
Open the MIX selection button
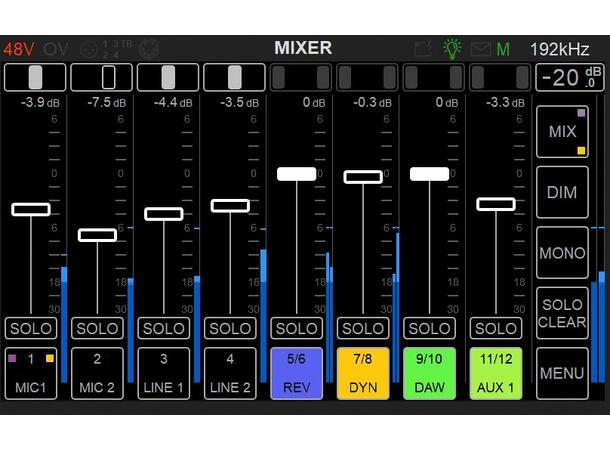click(x=562, y=131)
